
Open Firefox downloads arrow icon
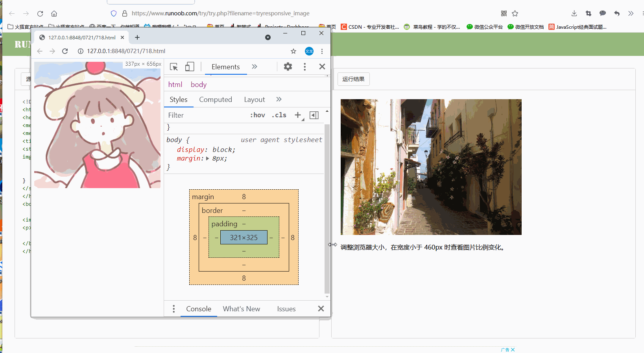click(x=574, y=13)
